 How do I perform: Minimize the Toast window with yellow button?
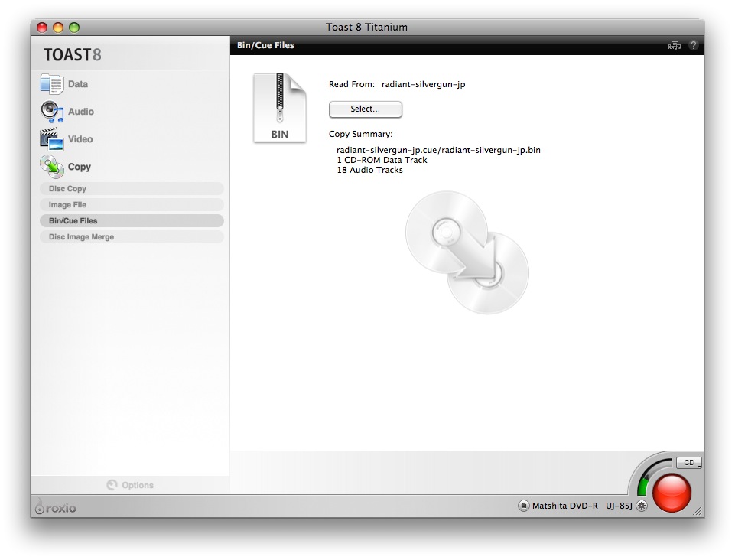pyautogui.click(x=58, y=28)
